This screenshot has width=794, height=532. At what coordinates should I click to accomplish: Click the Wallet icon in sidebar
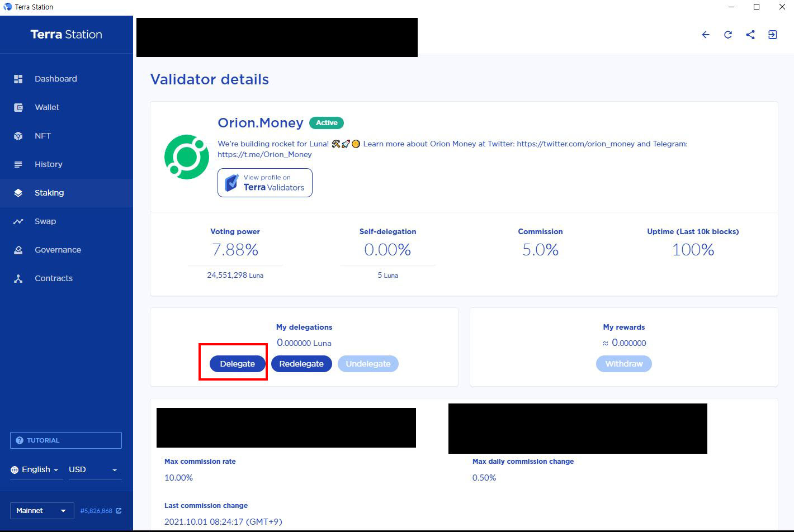[x=18, y=107]
